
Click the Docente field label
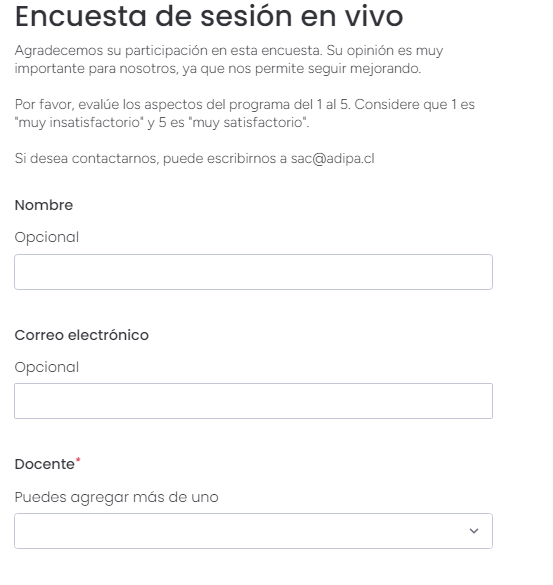(44, 464)
